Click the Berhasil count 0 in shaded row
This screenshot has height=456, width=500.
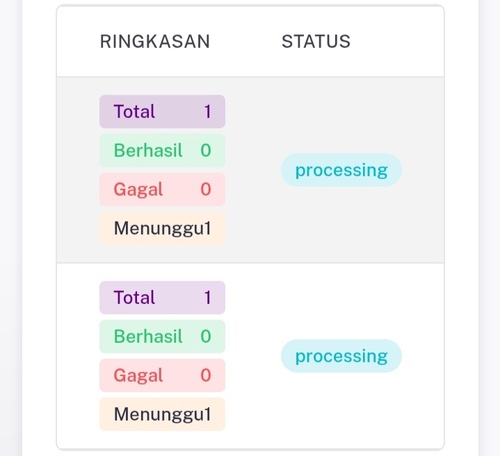(x=206, y=150)
